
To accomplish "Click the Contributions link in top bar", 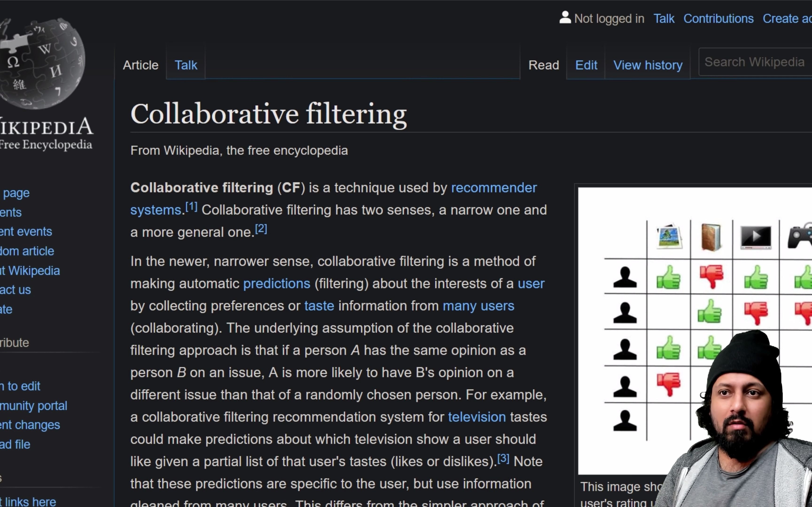I will coord(718,18).
